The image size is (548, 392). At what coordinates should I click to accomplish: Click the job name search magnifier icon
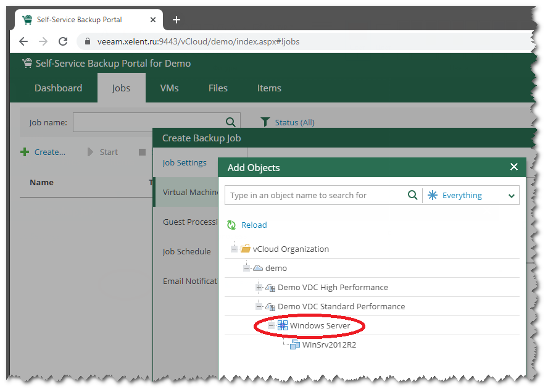pyautogui.click(x=230, y=122)
